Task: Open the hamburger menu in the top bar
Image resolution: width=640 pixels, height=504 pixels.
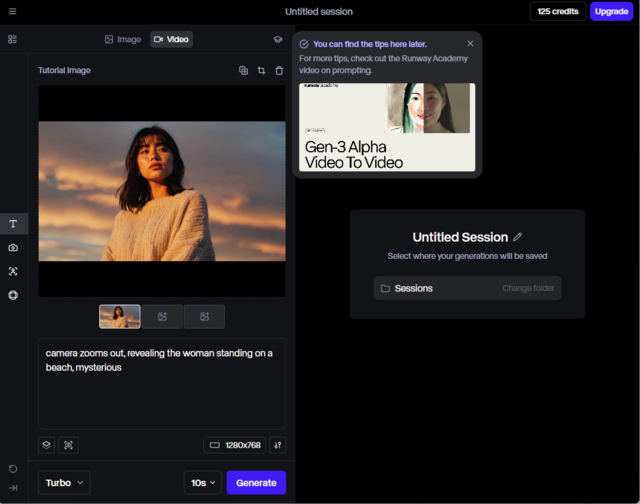Action: (12, 12)
